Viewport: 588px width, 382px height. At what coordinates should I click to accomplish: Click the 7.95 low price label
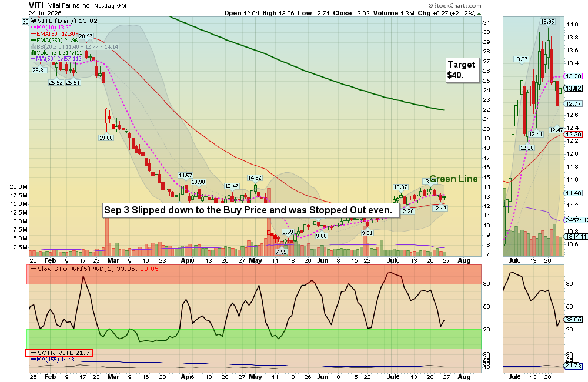[281, 252]
